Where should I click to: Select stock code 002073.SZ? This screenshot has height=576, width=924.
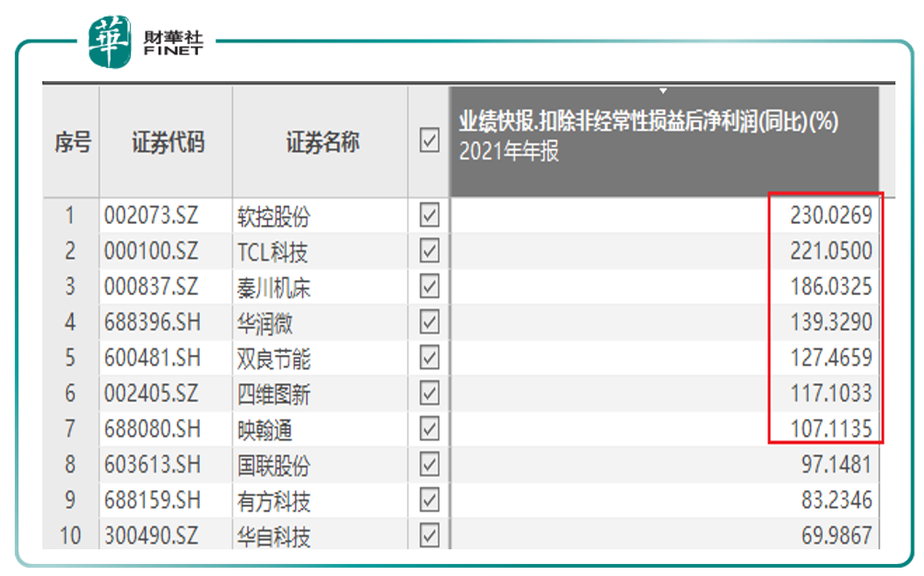[151, 215]
